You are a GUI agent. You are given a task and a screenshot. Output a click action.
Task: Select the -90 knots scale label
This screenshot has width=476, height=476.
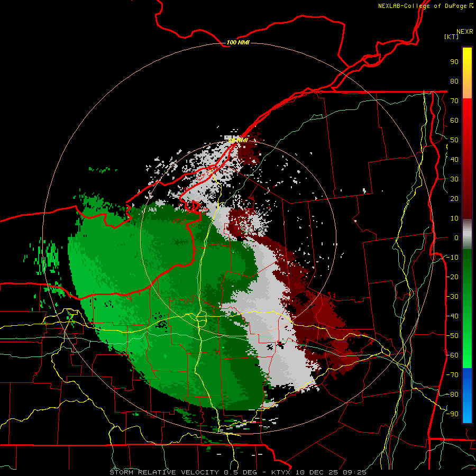click(452, 414)
